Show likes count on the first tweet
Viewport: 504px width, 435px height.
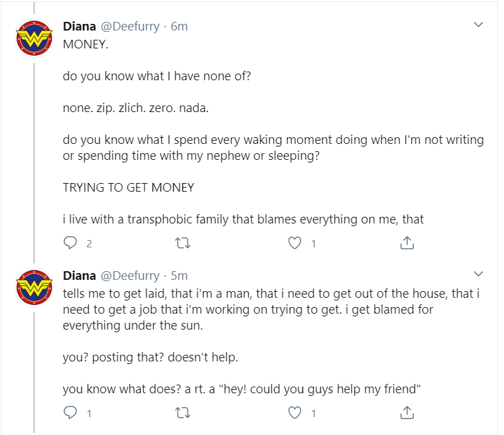(x=314, y=244)
